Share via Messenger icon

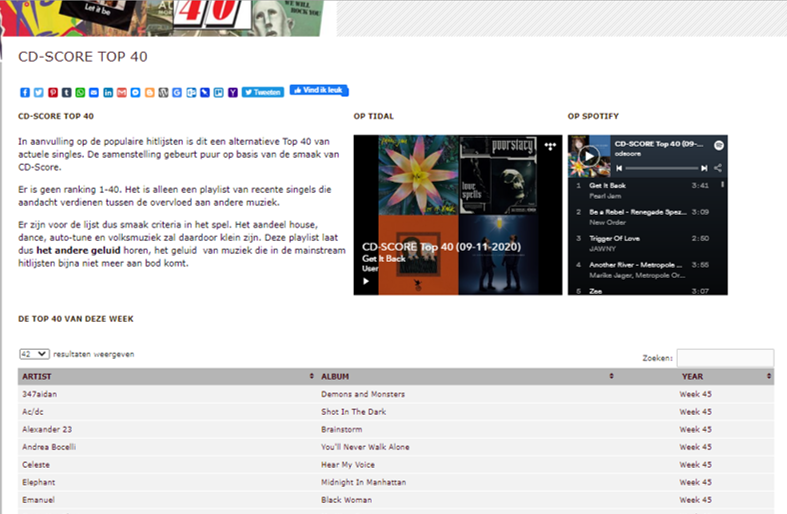(136, 92)
